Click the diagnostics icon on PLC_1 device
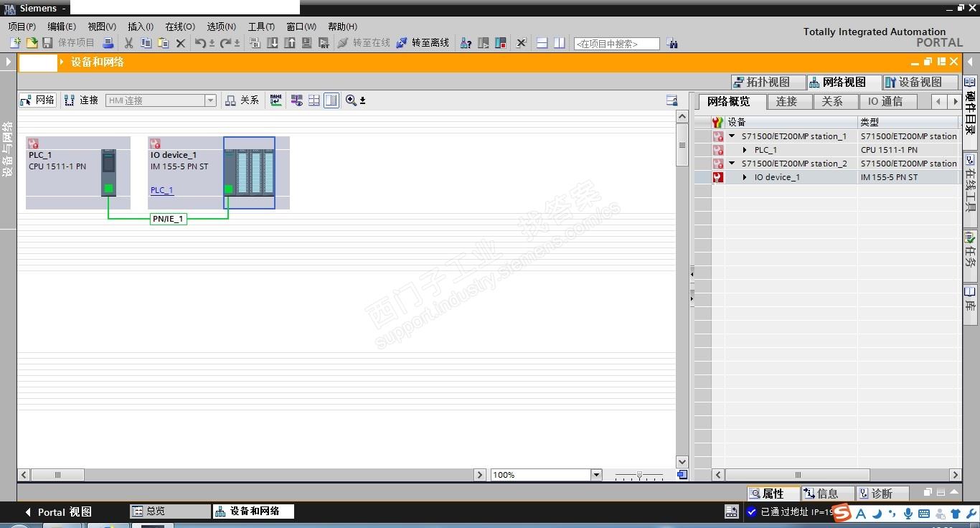This screenshot has height=528, width=980. point(33,144)
